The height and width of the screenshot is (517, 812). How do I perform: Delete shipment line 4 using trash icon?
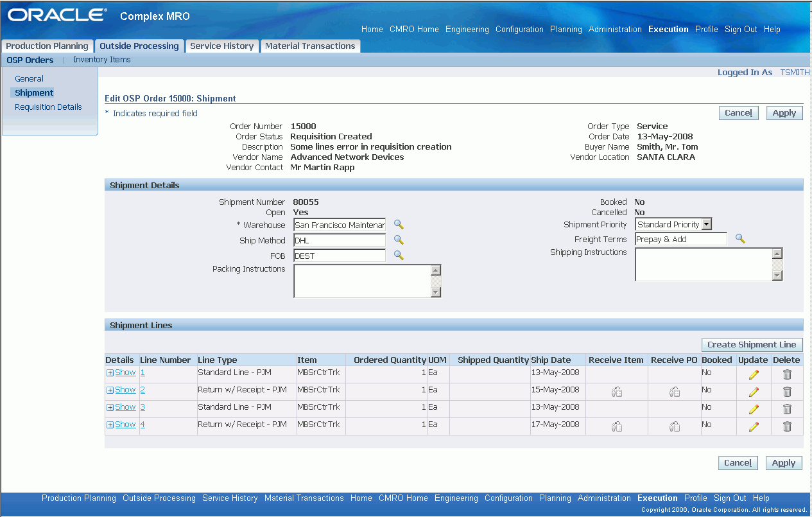(x=787, y=426)
